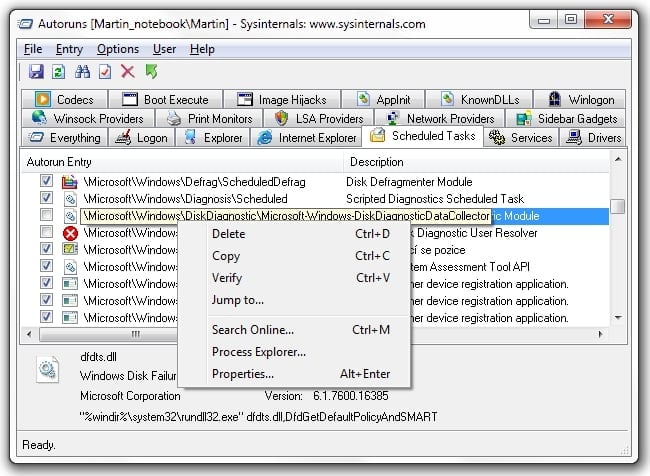Open the Entry menu
650x476 pixels.
point(69,49)
